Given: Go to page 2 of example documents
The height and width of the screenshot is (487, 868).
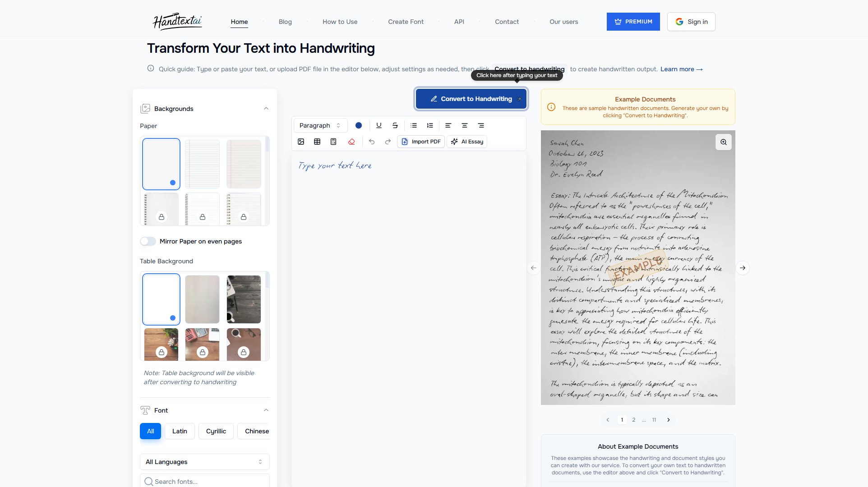Looking at the screenshot, I should [x=633, y=420].
